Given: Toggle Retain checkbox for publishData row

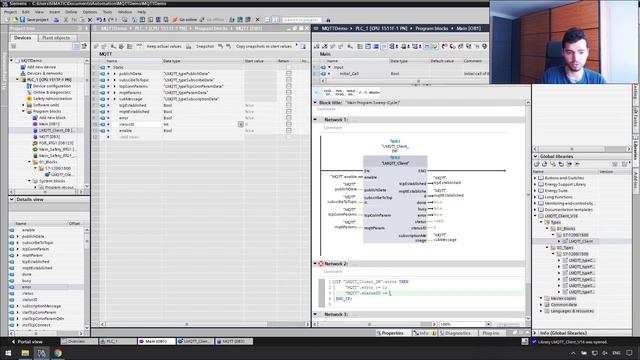Looking at the screenshot, I should (x=289, y=73).
